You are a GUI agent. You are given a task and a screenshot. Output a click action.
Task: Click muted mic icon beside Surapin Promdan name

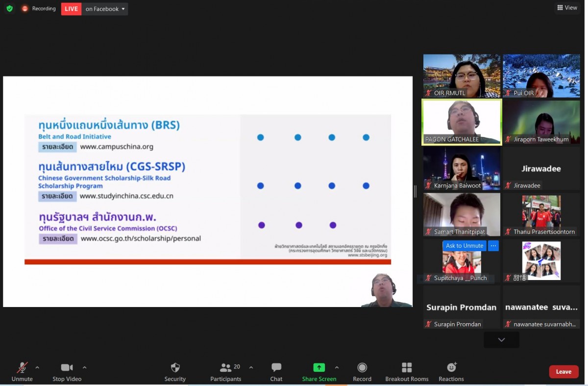click(x=429, y=324)
